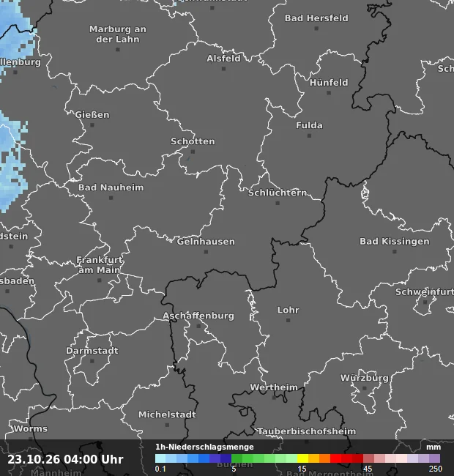Click the Alsfeld city marker dot
454x476 pixels.
[223, 69]
